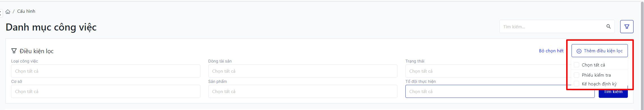Focus the Tìm kiếm search field

[552, 27]
